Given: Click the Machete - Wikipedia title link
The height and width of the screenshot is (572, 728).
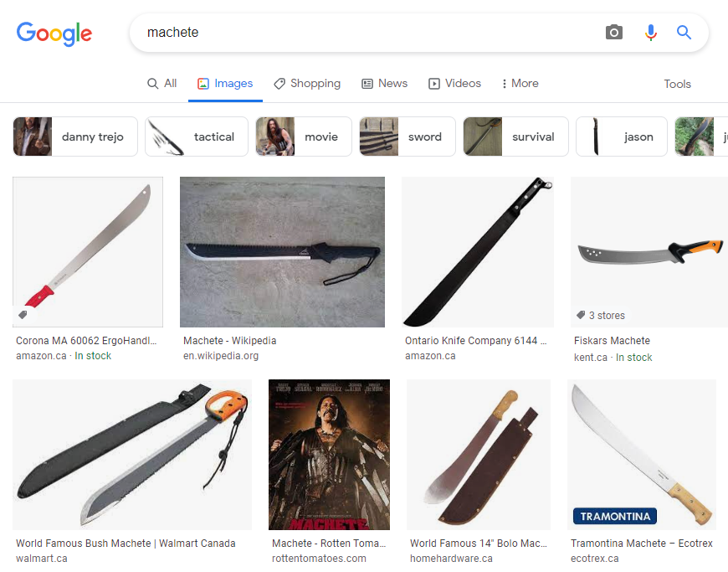Looking at the screenshot, I should click(x=230, y=341).
